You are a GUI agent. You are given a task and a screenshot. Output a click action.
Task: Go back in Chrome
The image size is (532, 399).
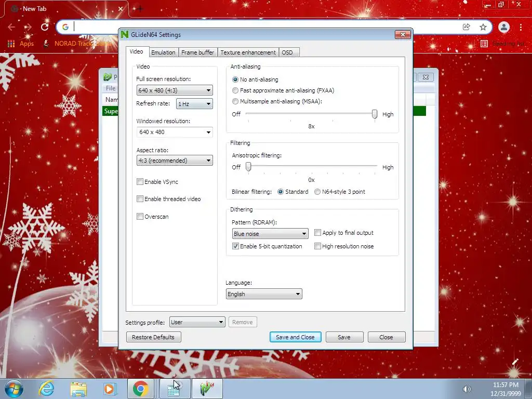click(x=11, y=27)
